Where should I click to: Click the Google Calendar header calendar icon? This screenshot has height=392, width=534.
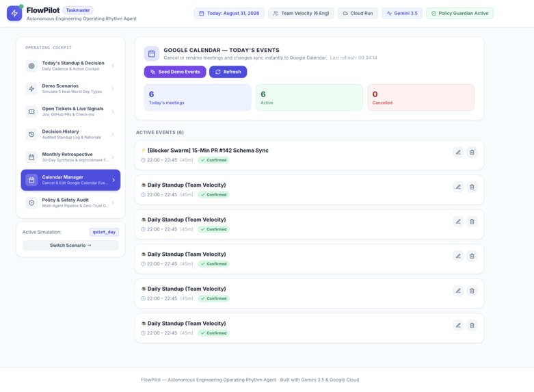click(x=152, y=53)
